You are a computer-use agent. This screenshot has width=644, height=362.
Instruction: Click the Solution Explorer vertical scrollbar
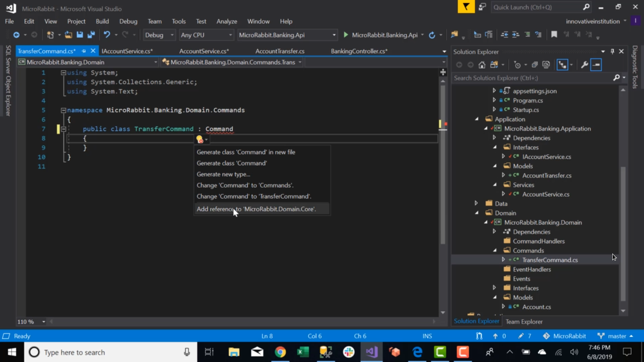coord(623,233)
